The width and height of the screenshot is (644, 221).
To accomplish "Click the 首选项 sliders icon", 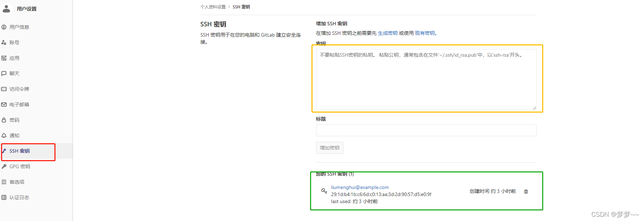I will click(x=4, y=182).
